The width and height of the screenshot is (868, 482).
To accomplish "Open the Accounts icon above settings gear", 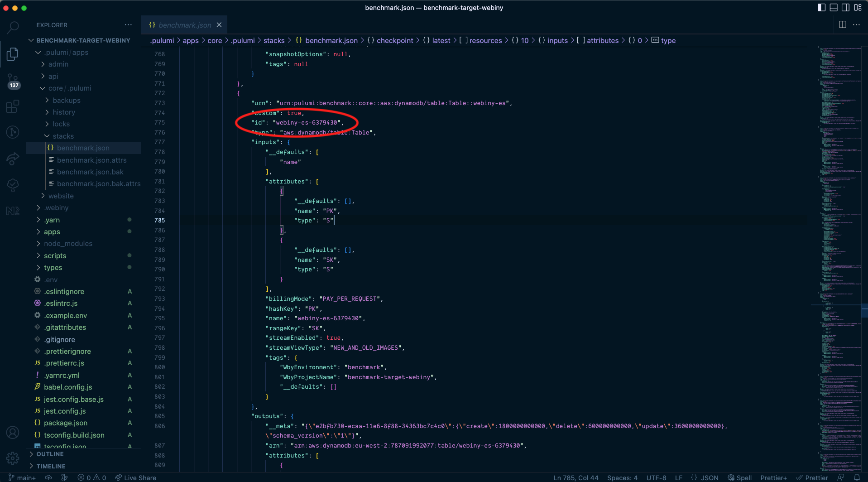I will [12, 432].
